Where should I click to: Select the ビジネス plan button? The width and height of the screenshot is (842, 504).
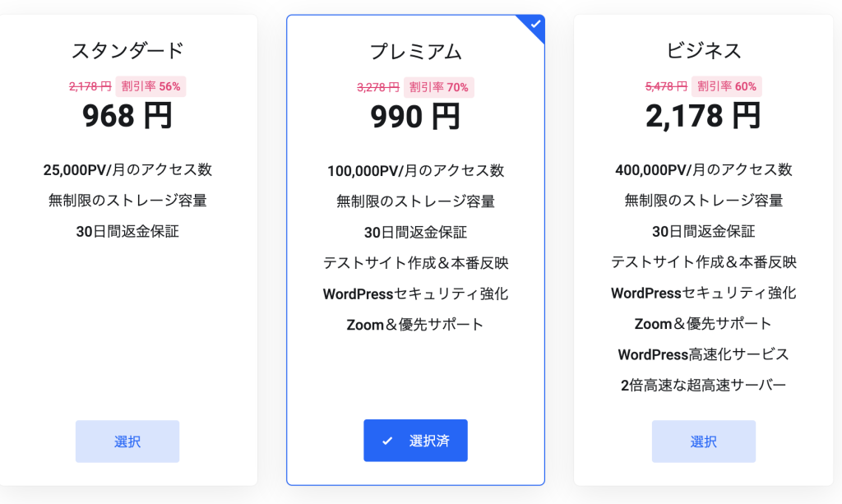coord(703,442)
